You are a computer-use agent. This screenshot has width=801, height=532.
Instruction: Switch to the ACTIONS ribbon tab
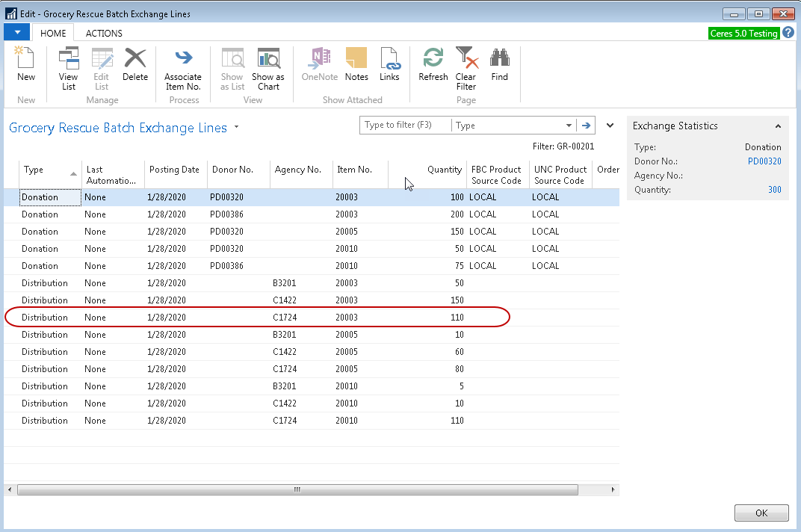pos(104,33)
